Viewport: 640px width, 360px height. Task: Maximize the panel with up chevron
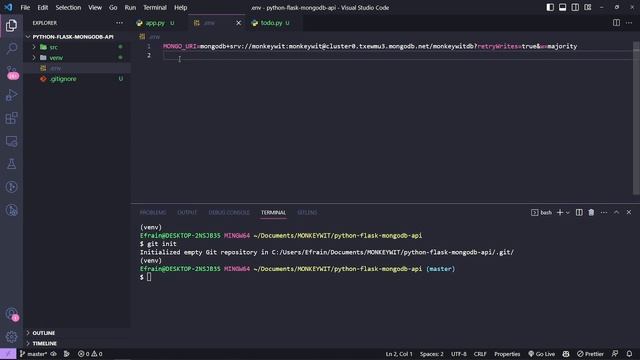(x=616, y=212)
